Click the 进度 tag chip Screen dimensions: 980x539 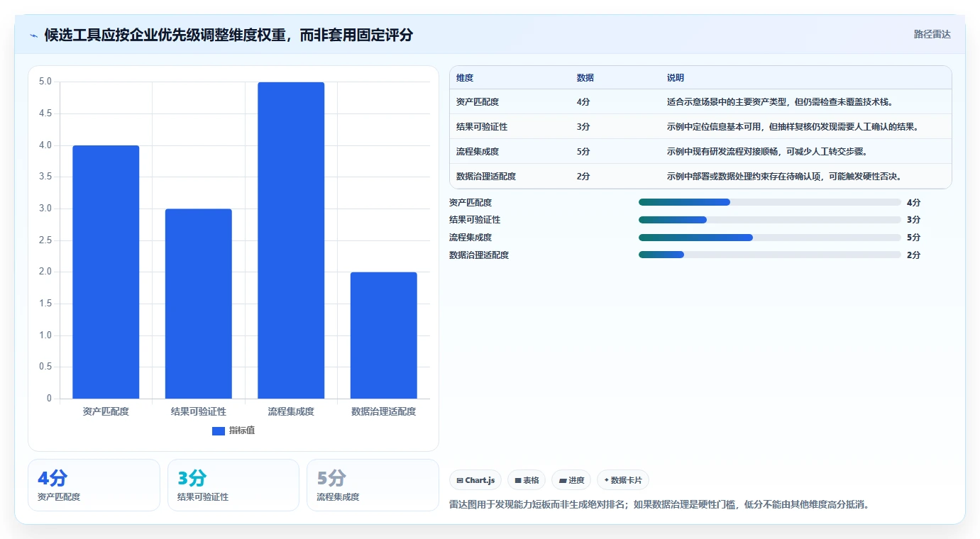[571, 480]
